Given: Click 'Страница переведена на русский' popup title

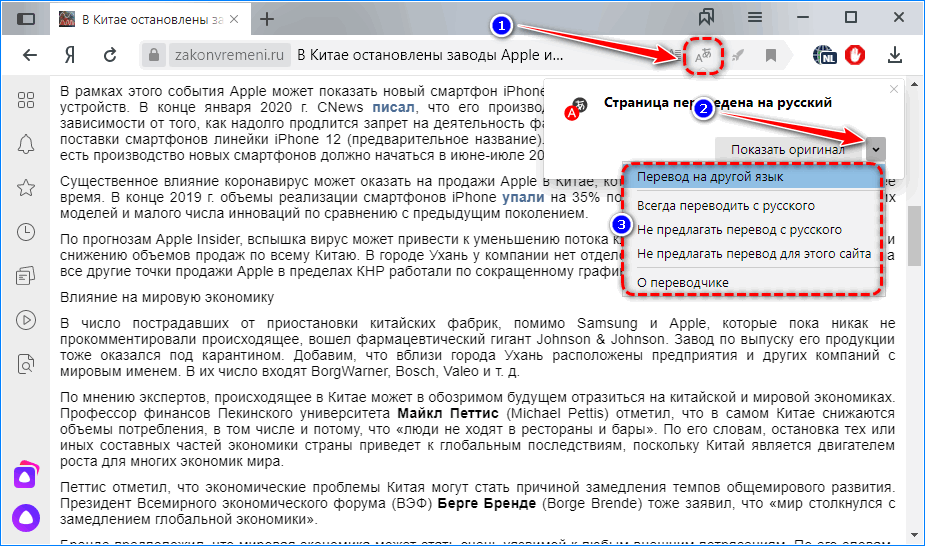Looking at the screenshot, I should point(717,103).
